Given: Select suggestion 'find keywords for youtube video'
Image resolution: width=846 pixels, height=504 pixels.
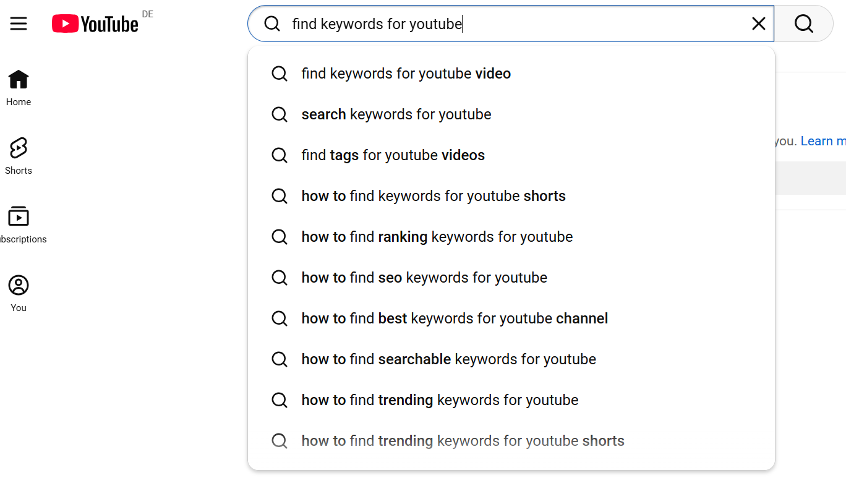Looking at the screenshot, I should click(x=511, y=74).
